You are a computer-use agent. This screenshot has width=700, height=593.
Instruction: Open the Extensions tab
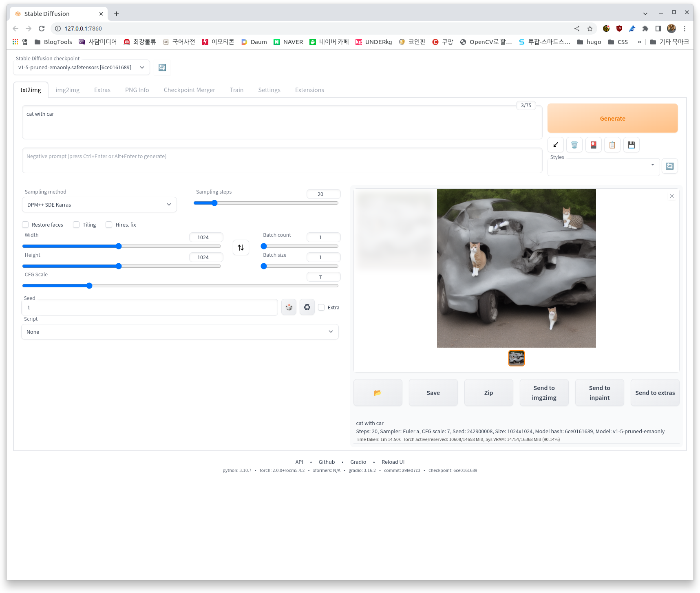[309, 90]
